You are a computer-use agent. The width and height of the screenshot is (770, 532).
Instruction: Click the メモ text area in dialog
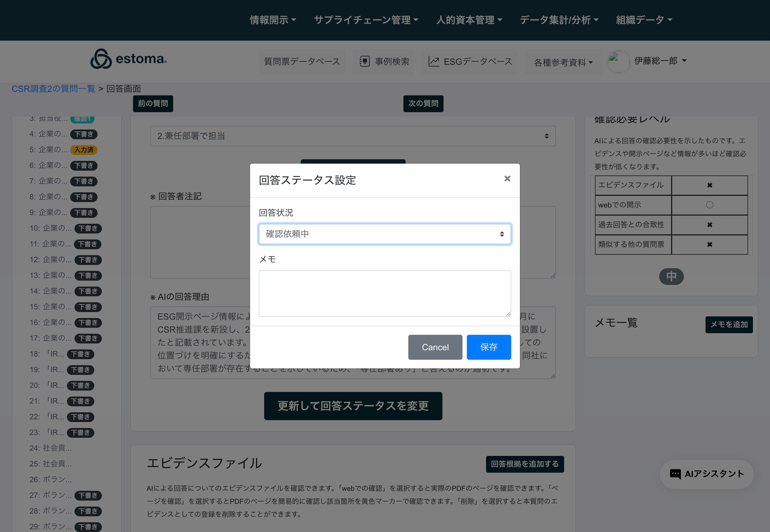(x=385, y=293)
